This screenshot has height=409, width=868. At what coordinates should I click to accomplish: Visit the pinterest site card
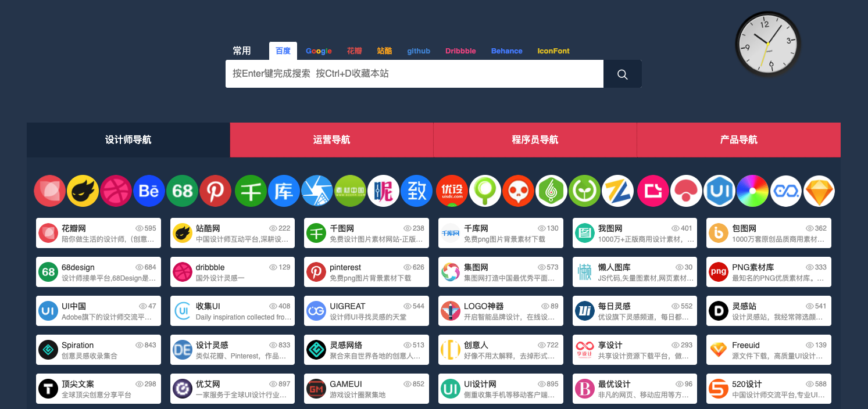[x=366, y=272]
